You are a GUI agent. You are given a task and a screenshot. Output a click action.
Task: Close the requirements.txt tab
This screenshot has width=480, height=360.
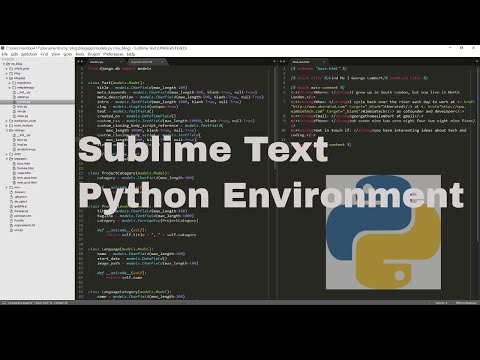(x=162, y=62)
